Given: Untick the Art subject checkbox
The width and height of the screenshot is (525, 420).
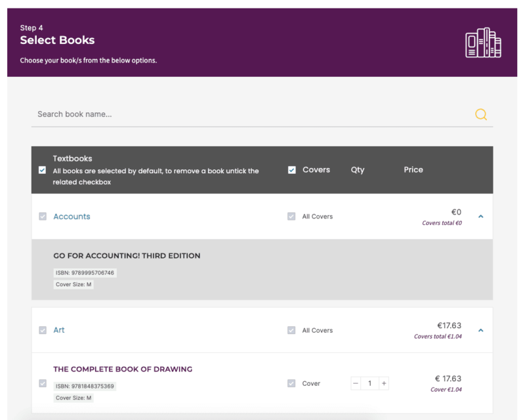Looking at the screenshot, I should coord(43,330).
